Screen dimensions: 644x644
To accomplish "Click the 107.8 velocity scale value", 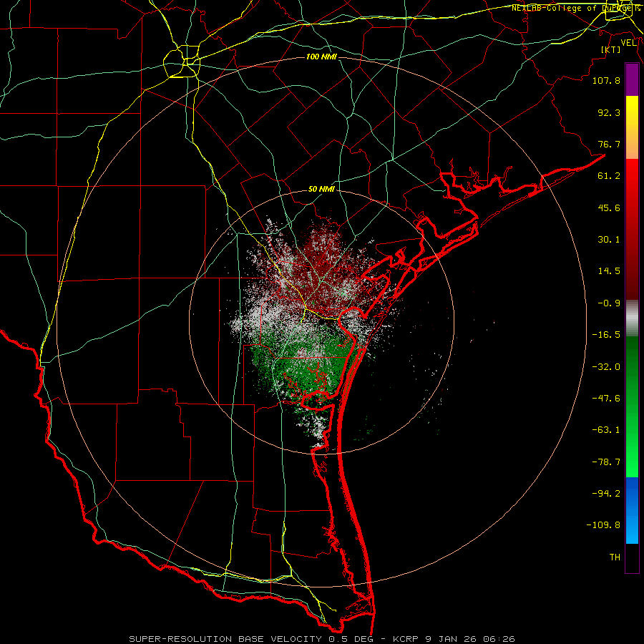I will tap(606, 80).
